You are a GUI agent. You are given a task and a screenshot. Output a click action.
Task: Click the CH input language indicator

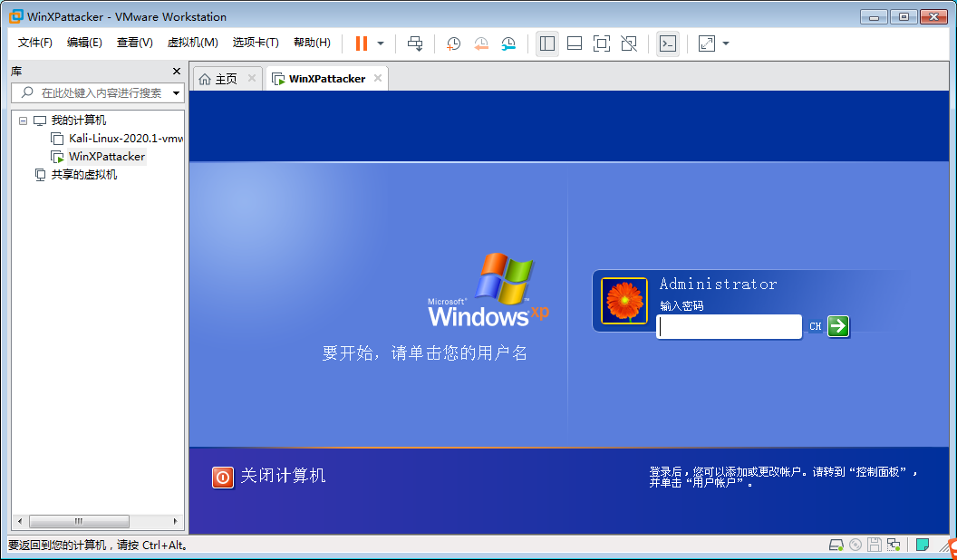(815, 326)
